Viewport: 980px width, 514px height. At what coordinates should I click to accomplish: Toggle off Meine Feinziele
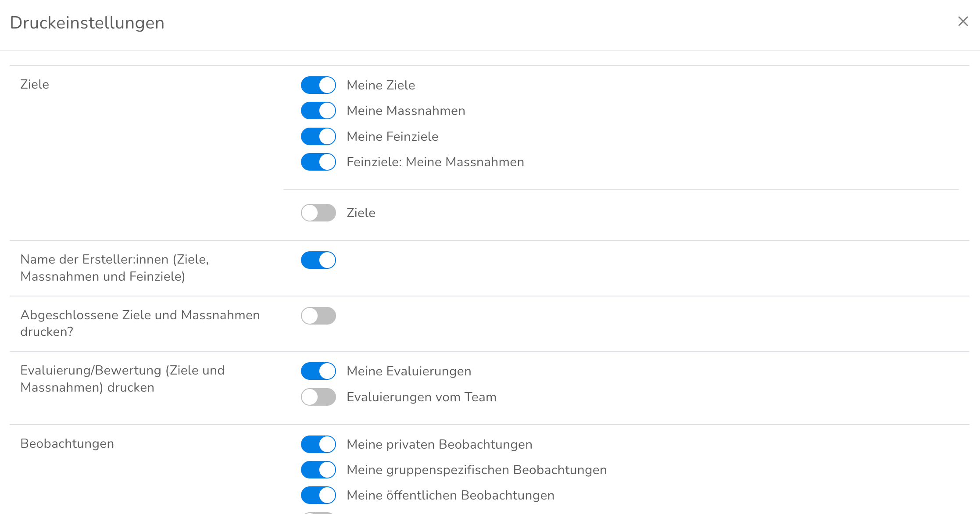point(318,136)
